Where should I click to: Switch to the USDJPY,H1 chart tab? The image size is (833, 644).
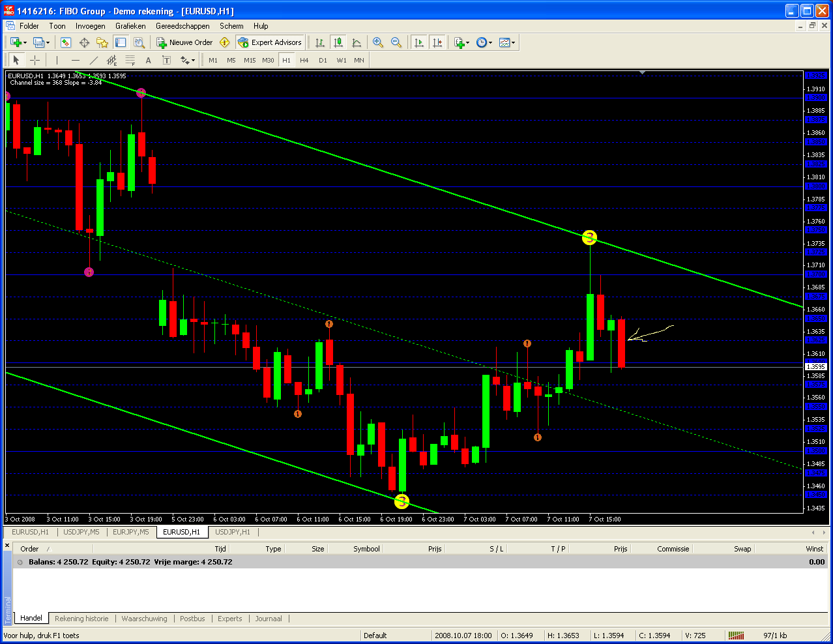coord(233,532)
